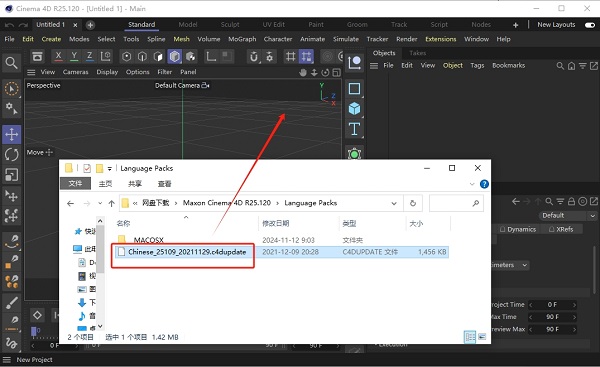This screenshot has height=367, width=600.
Task: Toggle the coordinate system icon
Action: tap(106, 57)
